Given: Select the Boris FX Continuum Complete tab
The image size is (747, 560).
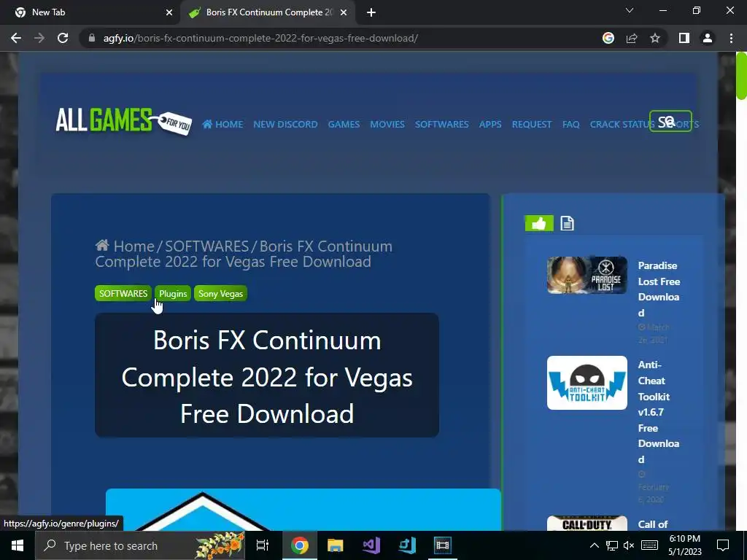Looking at the screenshot, I should 267,12.
